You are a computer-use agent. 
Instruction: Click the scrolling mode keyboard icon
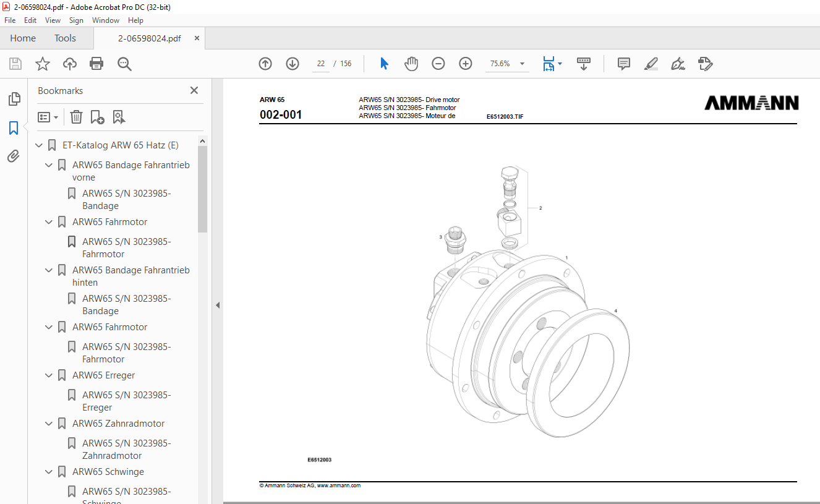[584, 64]
